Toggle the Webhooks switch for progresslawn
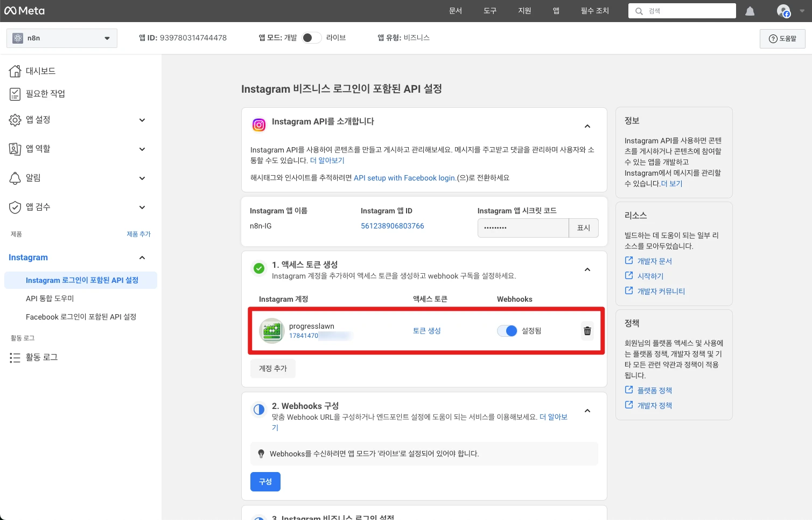The image size is (812, 520). click(x=507, y=331)
